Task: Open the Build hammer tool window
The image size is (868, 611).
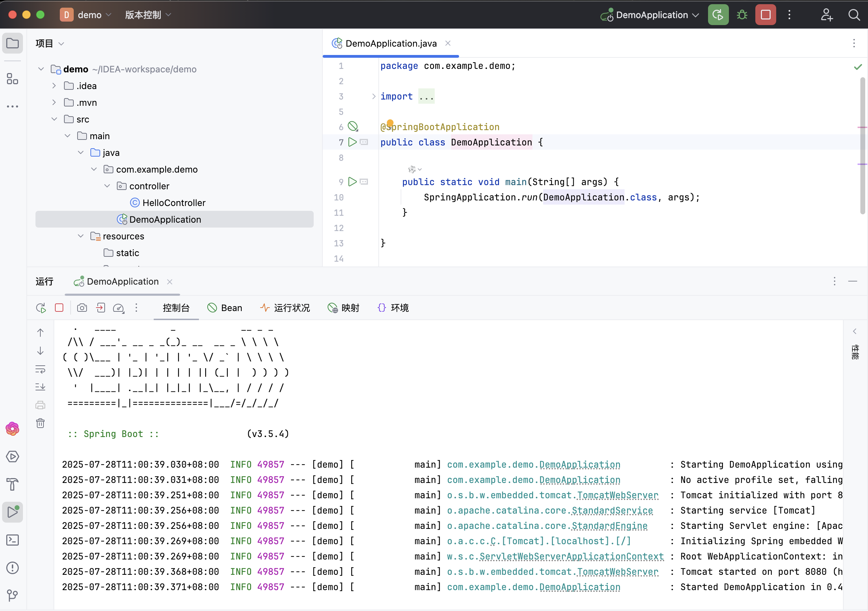Action: pos(13,484)
